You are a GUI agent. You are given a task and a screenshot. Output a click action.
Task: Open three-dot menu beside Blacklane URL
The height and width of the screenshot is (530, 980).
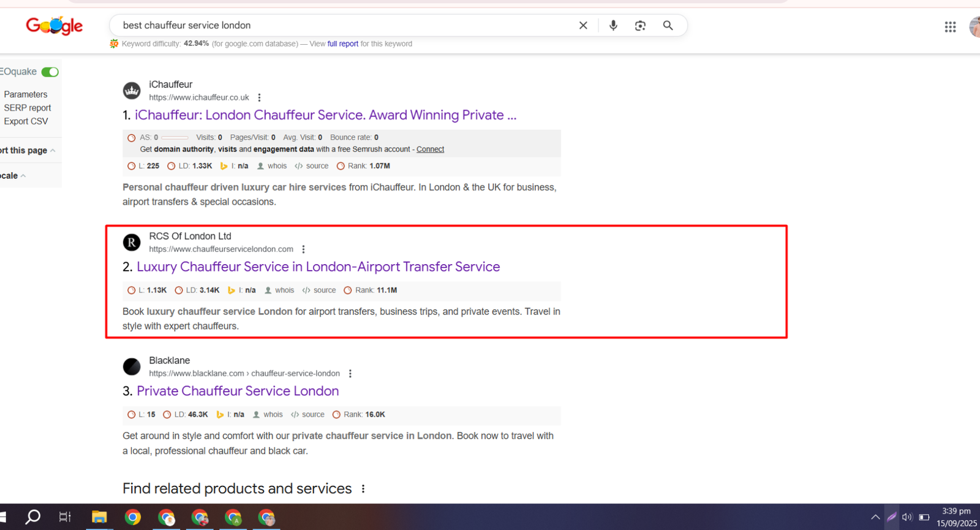[350, 374]
